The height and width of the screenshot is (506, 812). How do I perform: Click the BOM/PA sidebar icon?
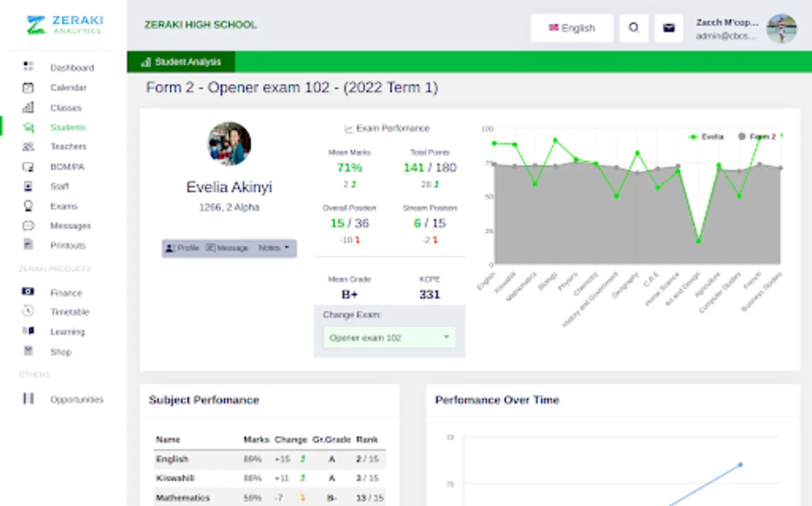28,166
